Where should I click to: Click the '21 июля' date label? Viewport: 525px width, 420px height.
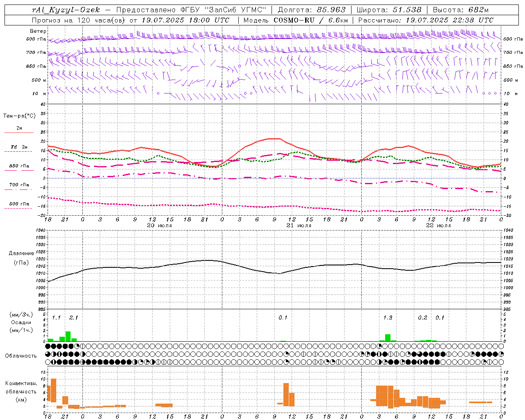(x=299, y=226)
